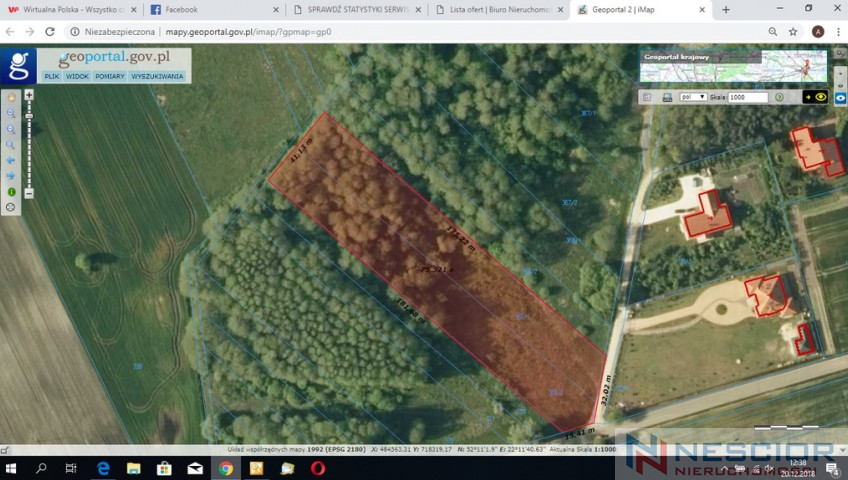
Task: Toggle the blue eye layers button
Action: point(840,98)
